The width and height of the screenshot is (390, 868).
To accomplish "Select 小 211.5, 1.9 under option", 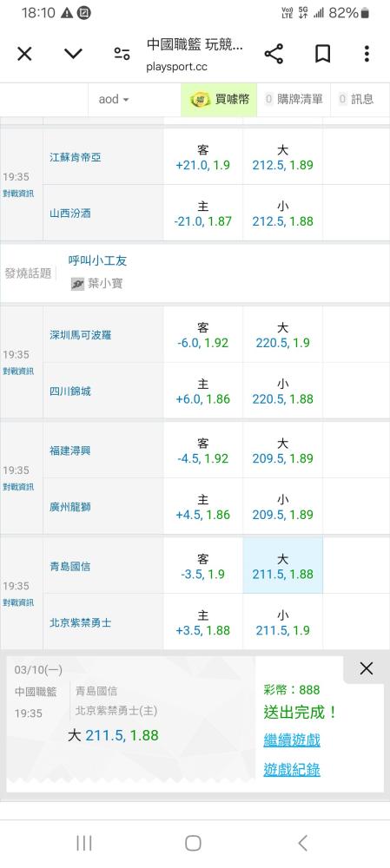I will click(x=282, y=622).
